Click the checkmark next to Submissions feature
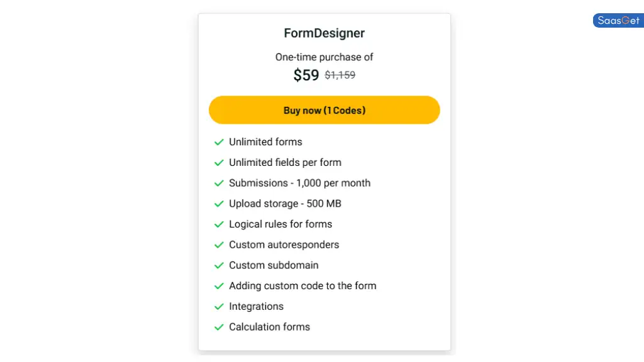The height and width of the screenshot is (362, 644). click(x=219, y=183)
